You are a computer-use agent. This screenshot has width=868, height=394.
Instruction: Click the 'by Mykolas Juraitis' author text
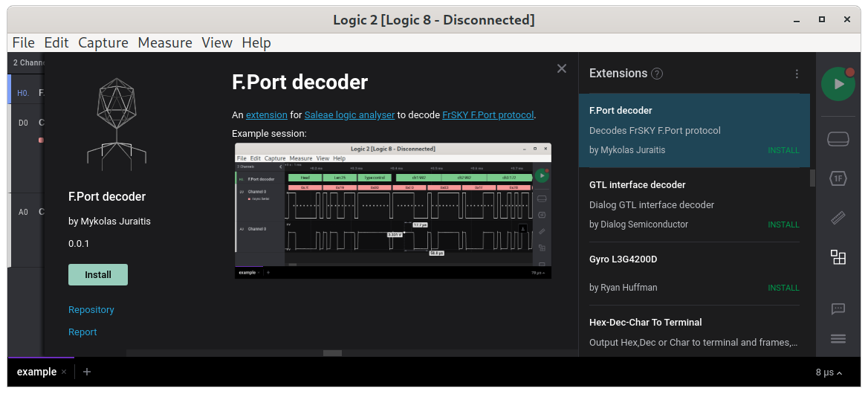tap(109, 222)
